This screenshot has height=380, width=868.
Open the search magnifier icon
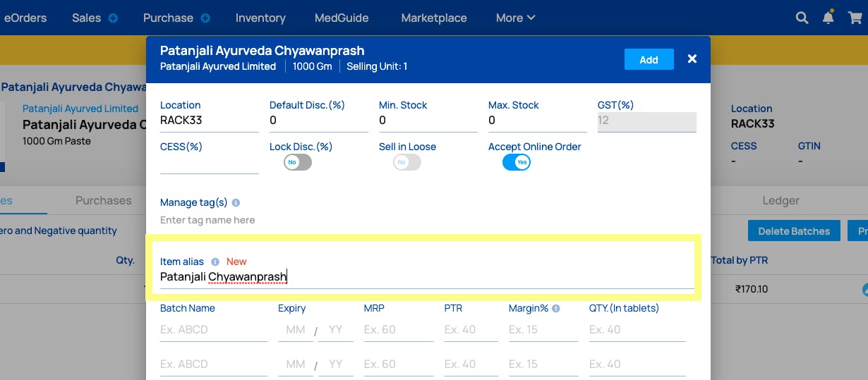click(x=802, y=18)
